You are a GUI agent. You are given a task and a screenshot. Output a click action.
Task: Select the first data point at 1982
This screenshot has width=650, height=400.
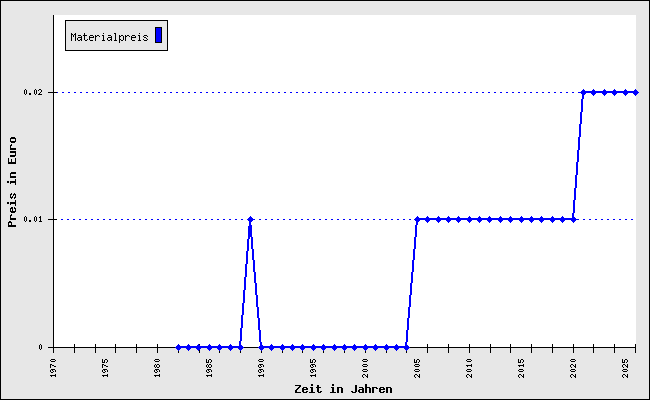178,347
